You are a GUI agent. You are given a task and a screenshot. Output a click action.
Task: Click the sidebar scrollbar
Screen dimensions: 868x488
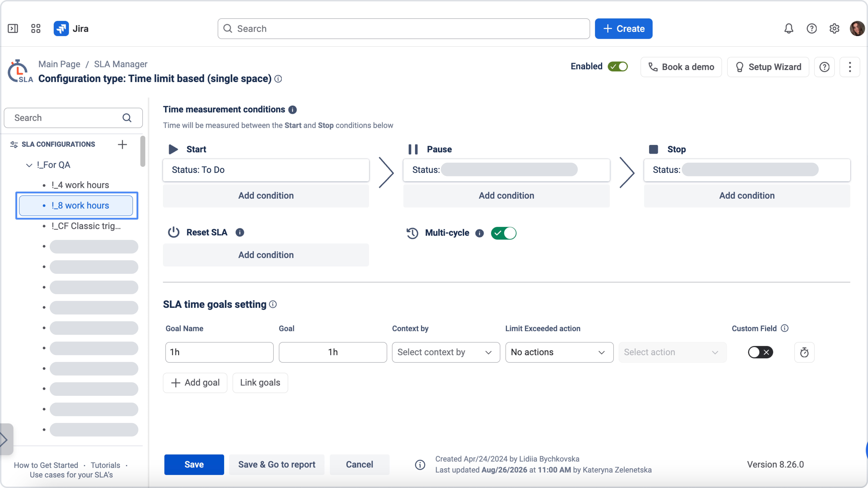(x=143, y=151)
